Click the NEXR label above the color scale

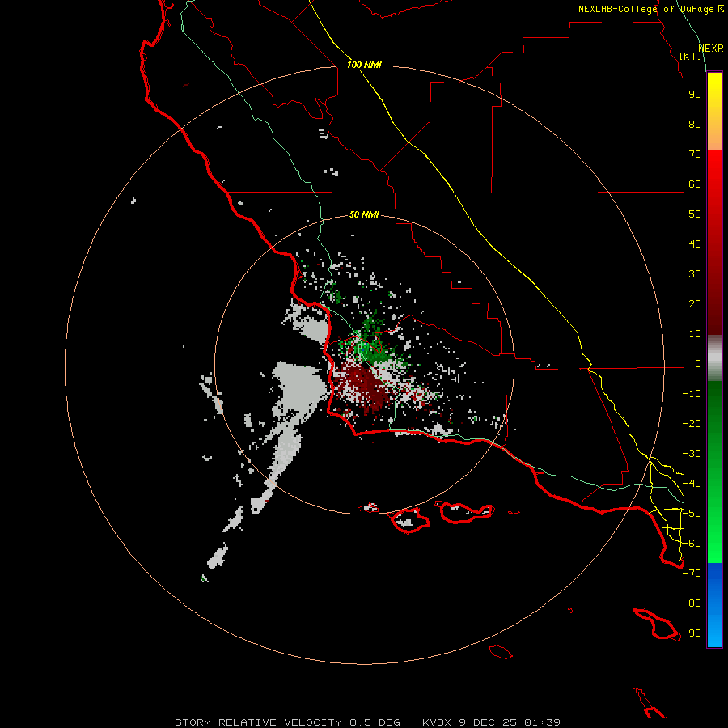tap(711, 49)
